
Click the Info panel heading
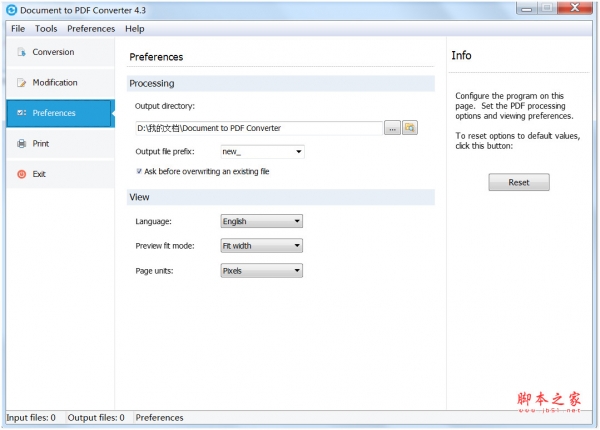461,55
